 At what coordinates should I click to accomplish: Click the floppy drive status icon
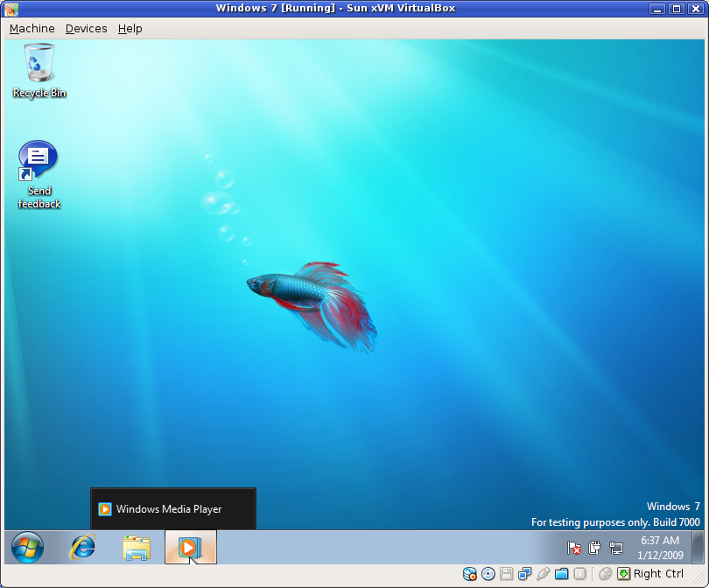507,574
